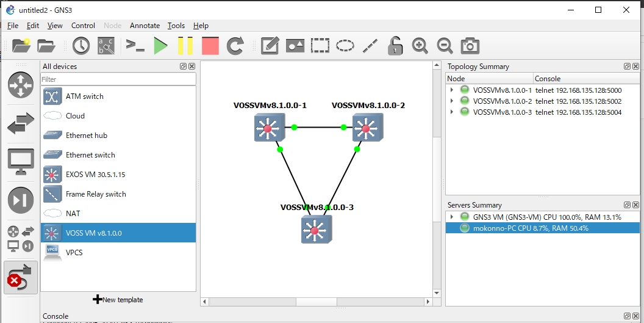Float the Servers Summary panel
Screen dimensions: 644x323
[x=627, y=205]
